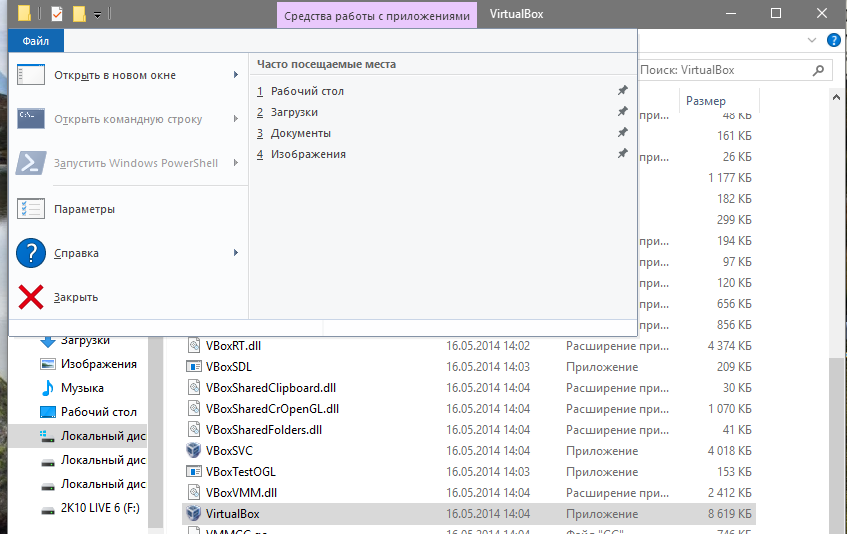Select Изображения in the navigation pane

point(99,364)
